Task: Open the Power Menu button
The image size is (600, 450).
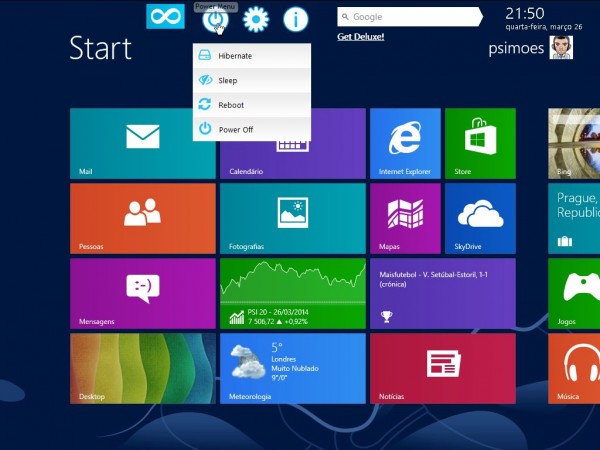Action: pyautogui.click(x=215, y=19)
